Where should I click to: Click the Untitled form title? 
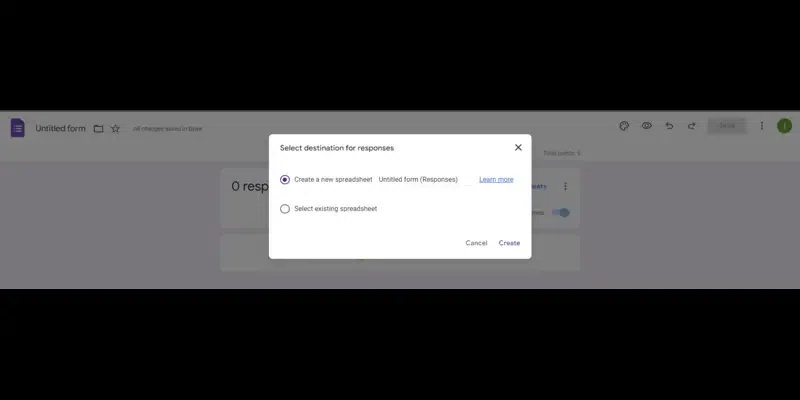point(60,129)
